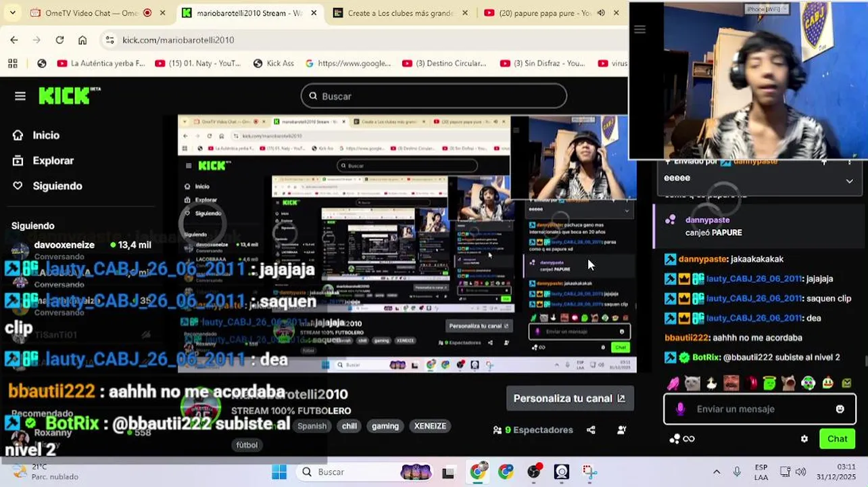
Task: Insert the laughing man face emote
Action: coord(731,384)
